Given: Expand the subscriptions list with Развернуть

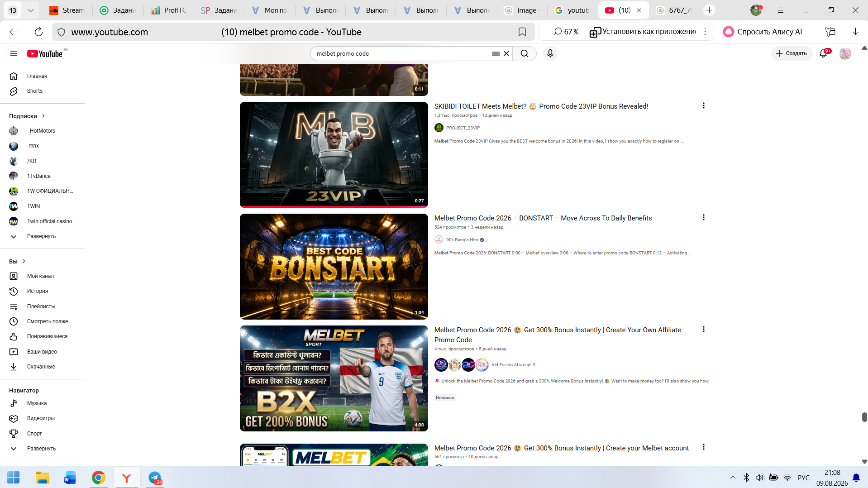Looking at the screenshot, I should click(42, 236).
